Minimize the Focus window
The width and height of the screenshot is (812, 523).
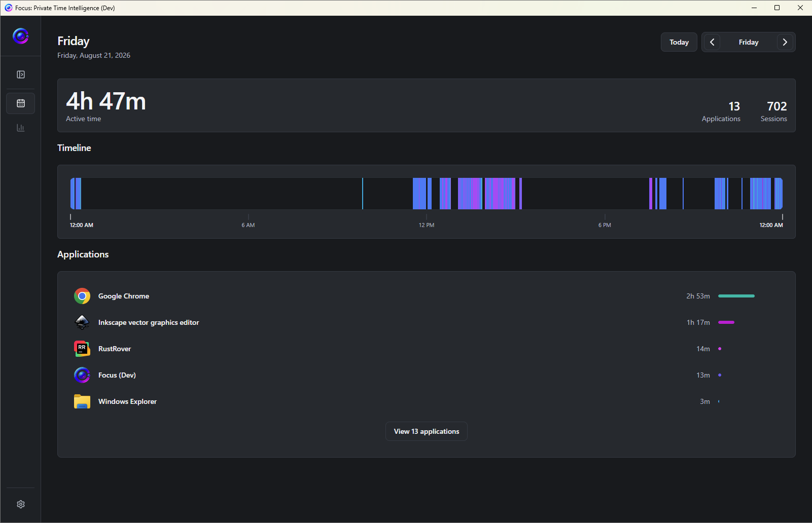754,8
